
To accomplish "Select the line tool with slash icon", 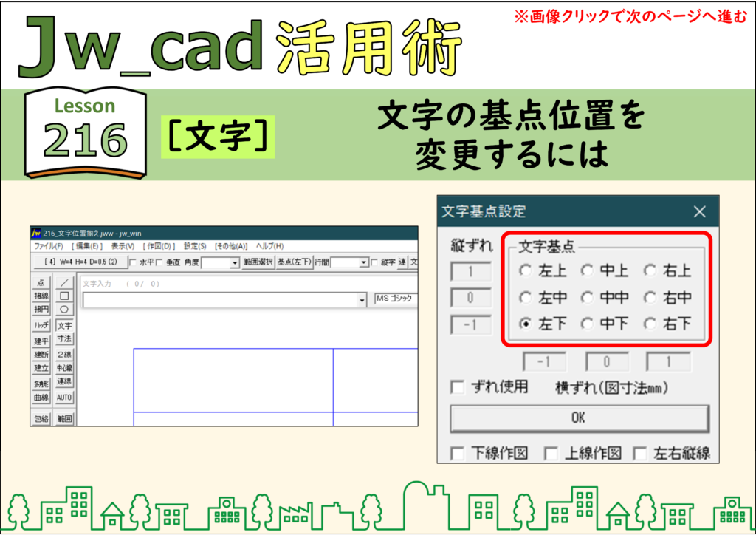I will click(64, 282).
